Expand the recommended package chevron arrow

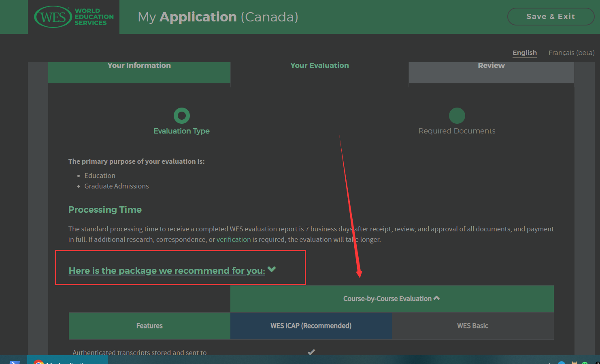click(272, 269)
